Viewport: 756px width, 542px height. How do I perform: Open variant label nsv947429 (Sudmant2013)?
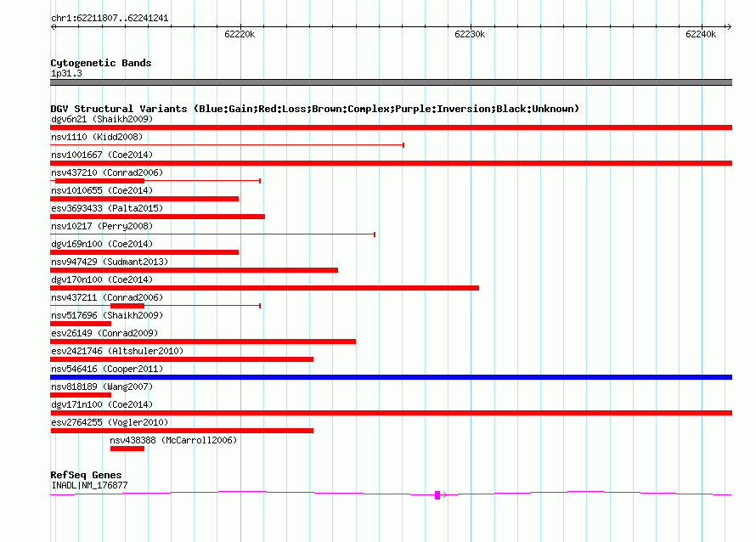pyautogui.click(x=110, y=262)
